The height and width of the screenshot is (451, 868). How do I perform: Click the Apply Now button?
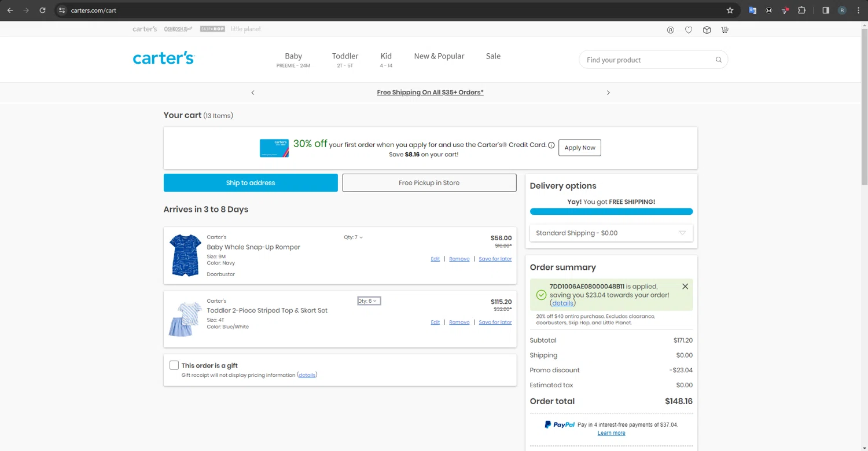[x=580, y=148]
